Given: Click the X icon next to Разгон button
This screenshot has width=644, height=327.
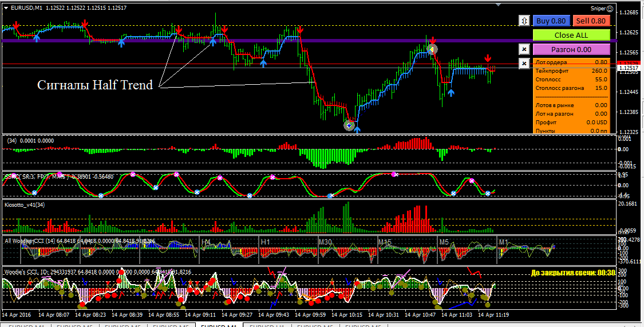Looking at the screenshot, I should [524, 49].
